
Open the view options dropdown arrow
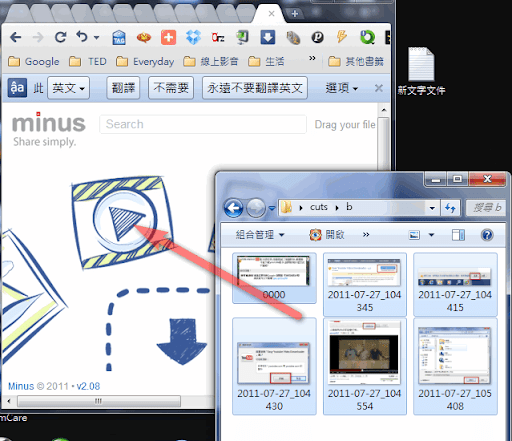coord(431,235)
